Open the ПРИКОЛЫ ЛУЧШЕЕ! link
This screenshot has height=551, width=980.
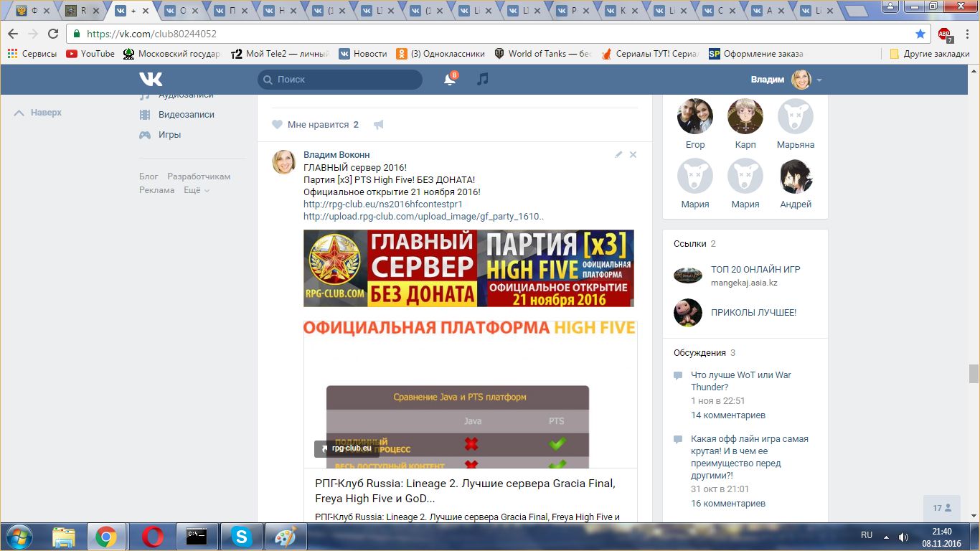click(x=753, y=313)
